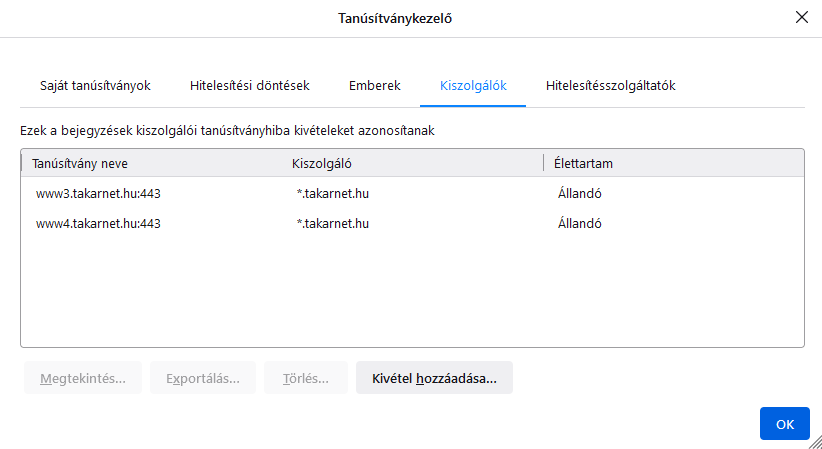Click Állandó in the www3 row
Screen dimensions: 822x449
579,194
